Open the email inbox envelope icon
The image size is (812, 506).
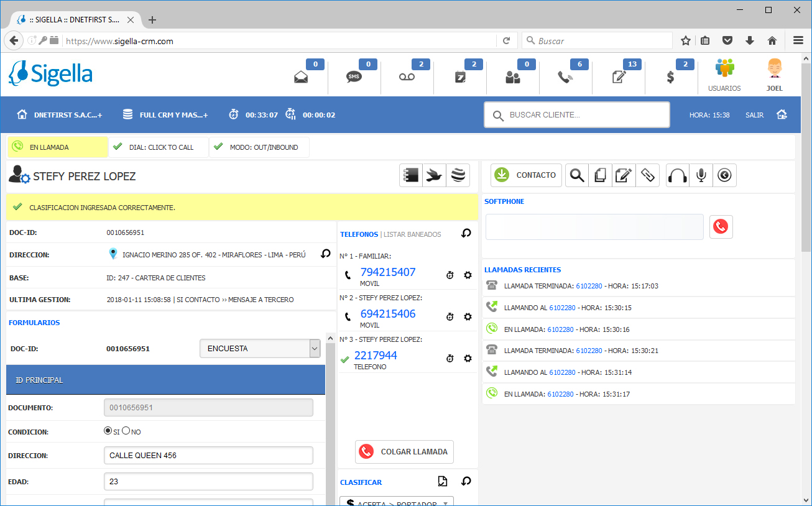302,77
